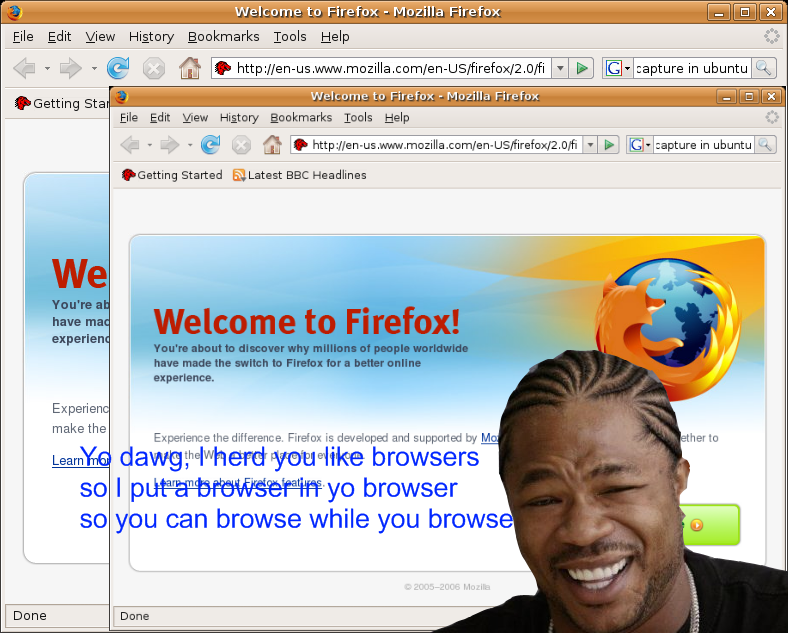Open Forward history dropdown in front window
788x633 pixels.
pos(190,145)
